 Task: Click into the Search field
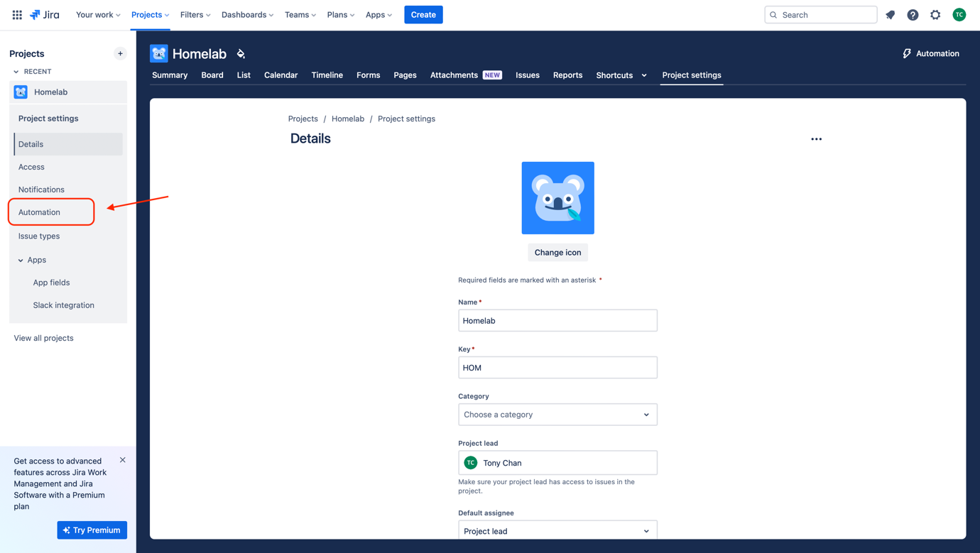pyautogui.click(x=821, y=14)
